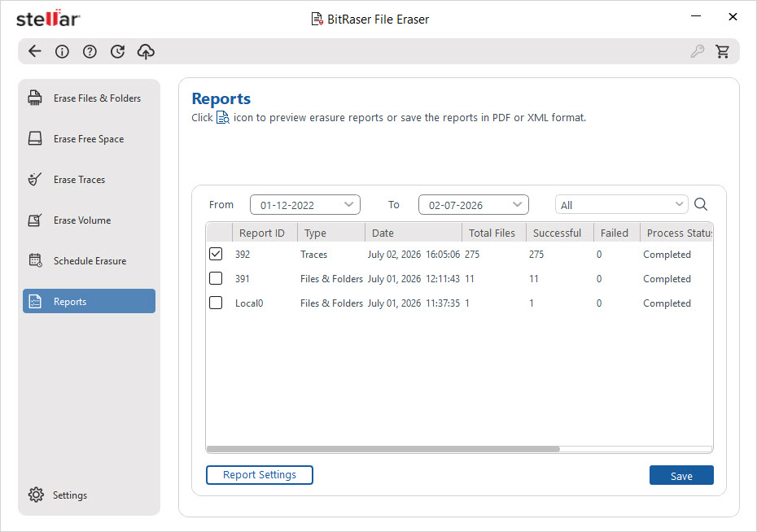
Task: Check the checkbox for report Local0
Action: click(216, 303)
